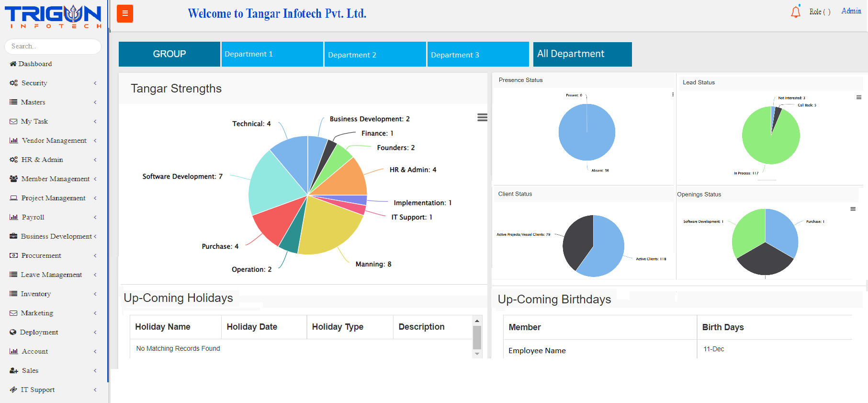868x403 pixels.
Task: Expand the Security menu chevron
Action: (95, 83)
